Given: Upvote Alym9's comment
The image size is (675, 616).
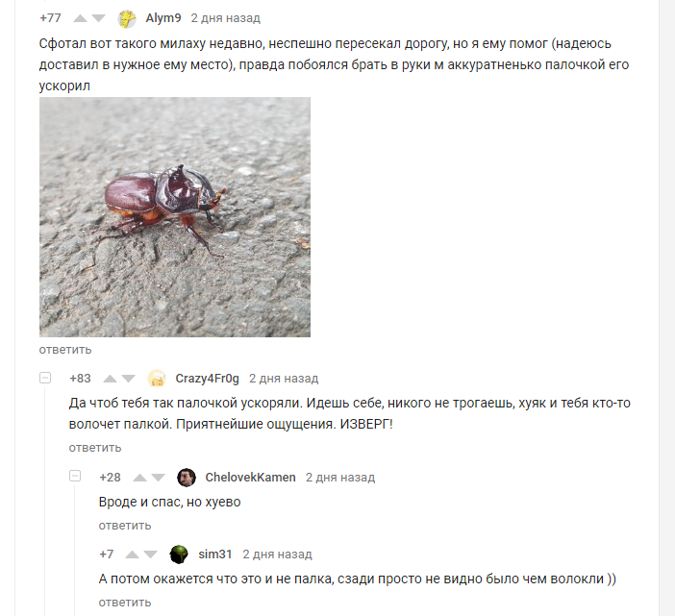Looking at the screenshot, I should [80, 18].
